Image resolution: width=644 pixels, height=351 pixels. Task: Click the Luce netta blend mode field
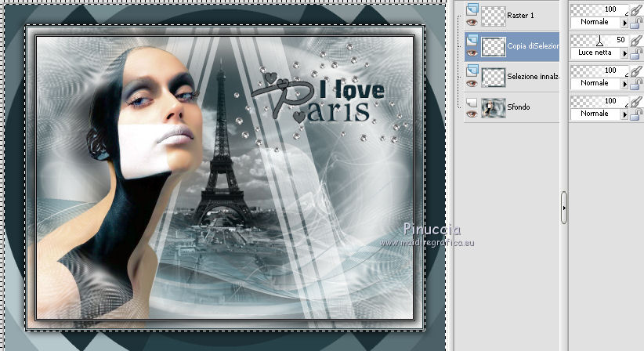tap(595, 53)
